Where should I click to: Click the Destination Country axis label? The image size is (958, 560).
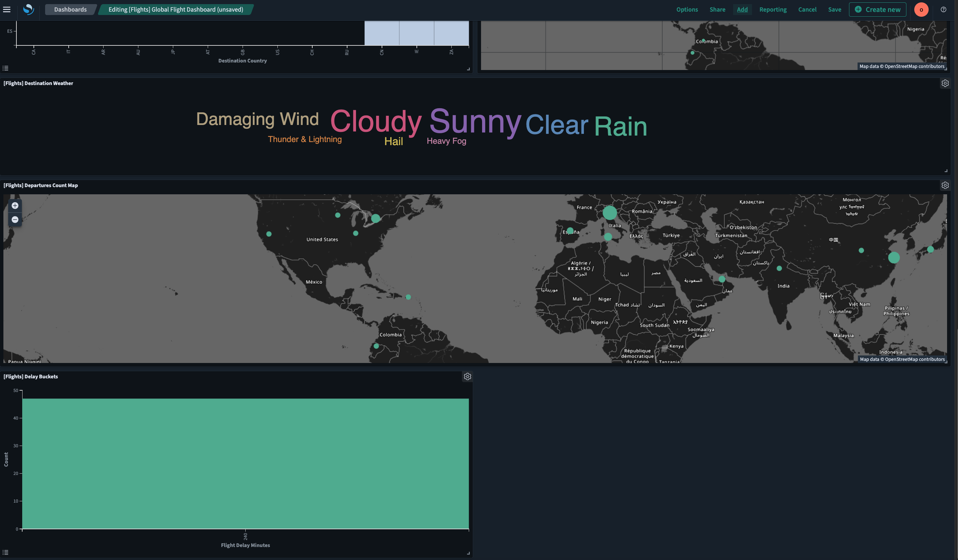[243, 61]
